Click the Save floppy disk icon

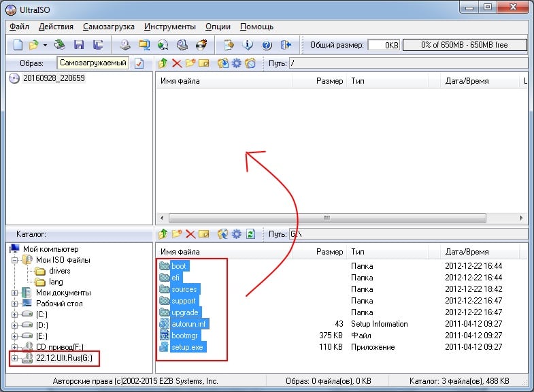tap(79, 45)
